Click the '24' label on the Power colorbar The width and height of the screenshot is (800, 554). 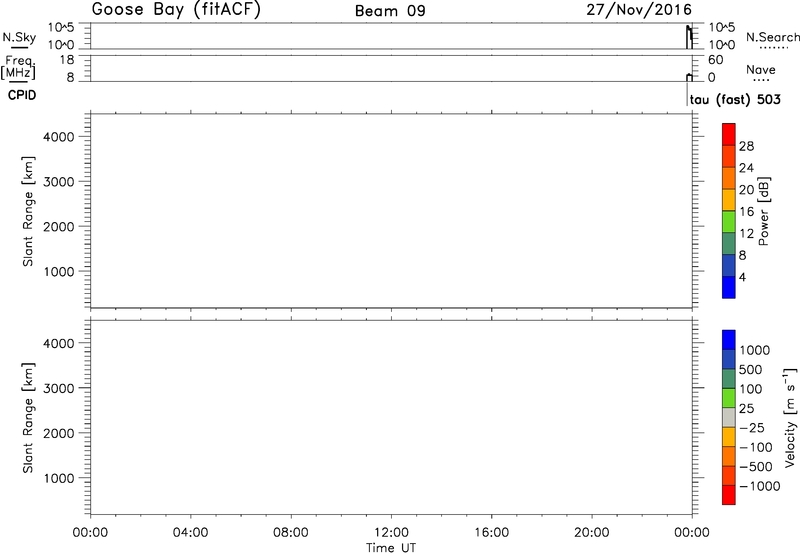point(746,168)
